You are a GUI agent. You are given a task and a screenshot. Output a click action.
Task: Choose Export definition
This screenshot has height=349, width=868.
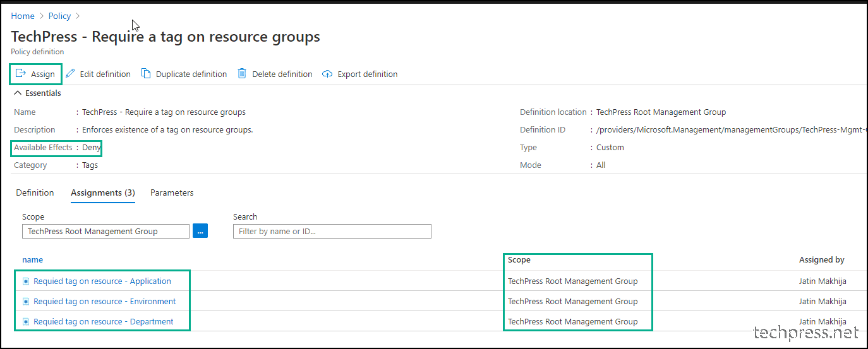368,74
